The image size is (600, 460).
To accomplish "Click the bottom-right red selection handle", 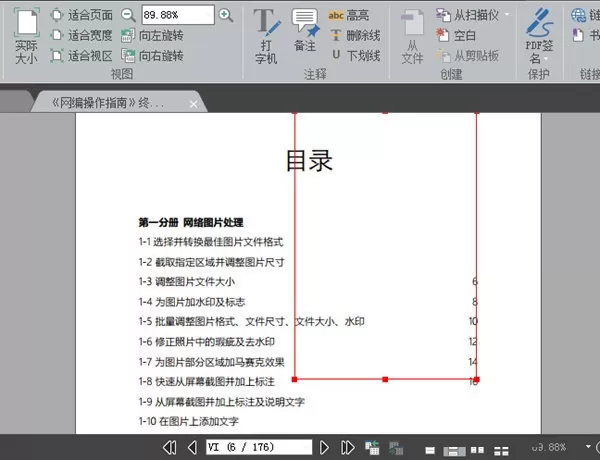I will pyautogui.click(x=476, y=379).
